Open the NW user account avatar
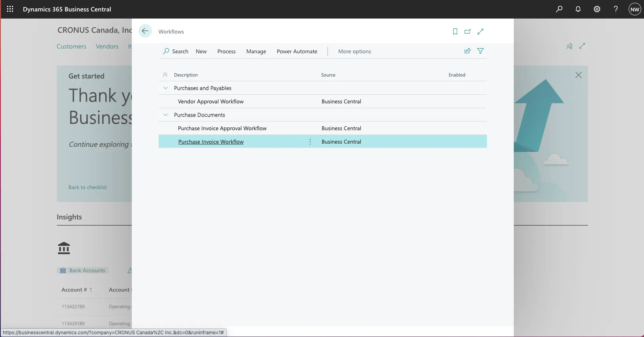 [x=635, y=9]
